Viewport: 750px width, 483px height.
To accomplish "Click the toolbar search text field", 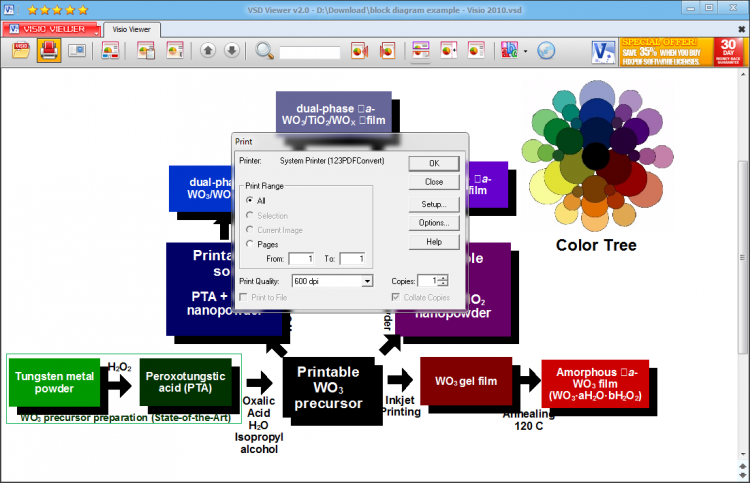I will 310,52.
